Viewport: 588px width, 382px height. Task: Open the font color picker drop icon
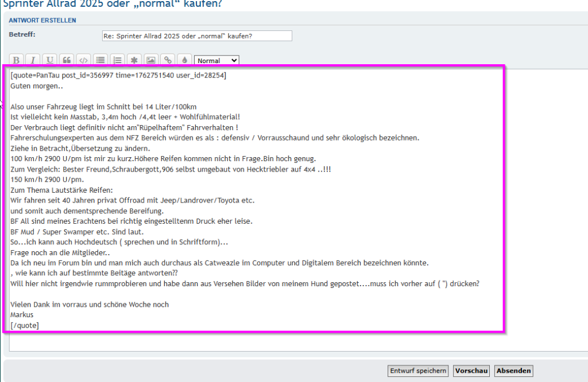[x=184, y=60]
